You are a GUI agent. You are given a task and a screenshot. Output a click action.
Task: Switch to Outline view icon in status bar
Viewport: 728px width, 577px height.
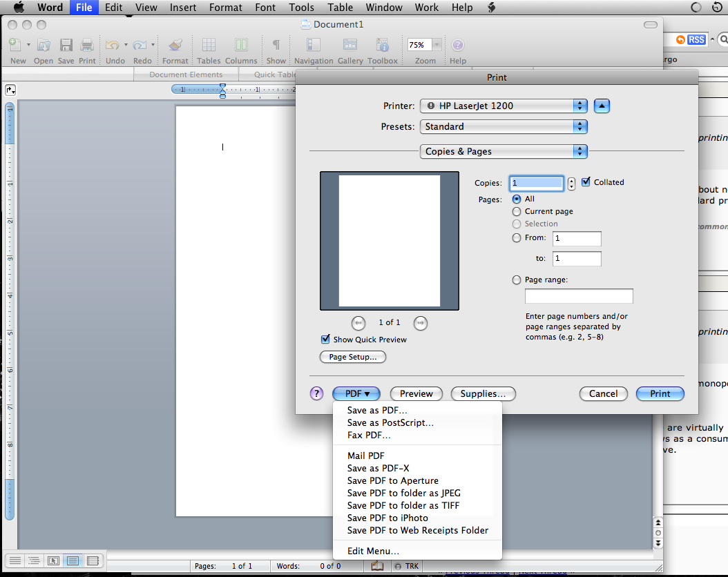click(34, 560)
